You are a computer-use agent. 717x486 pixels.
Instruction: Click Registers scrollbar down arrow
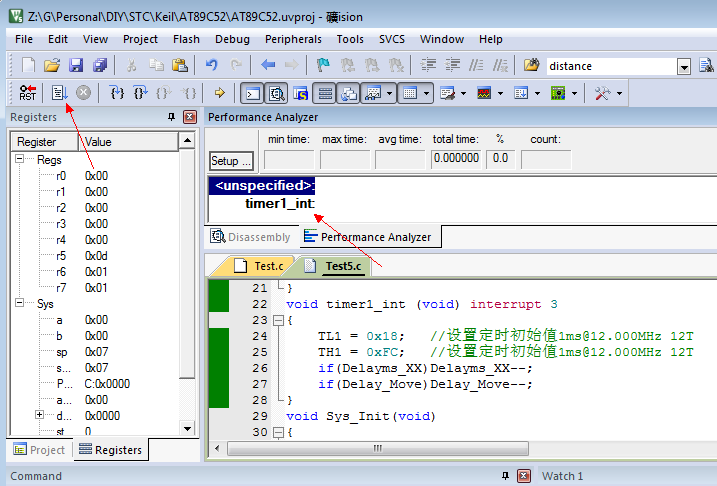tap(187, 429)
